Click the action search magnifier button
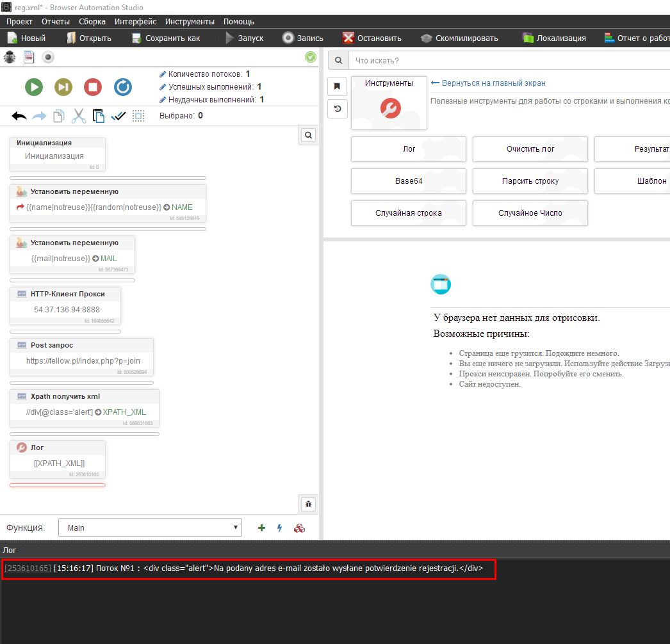The height and width of the screenshot is (644, 670). click(x=338, y=60)
